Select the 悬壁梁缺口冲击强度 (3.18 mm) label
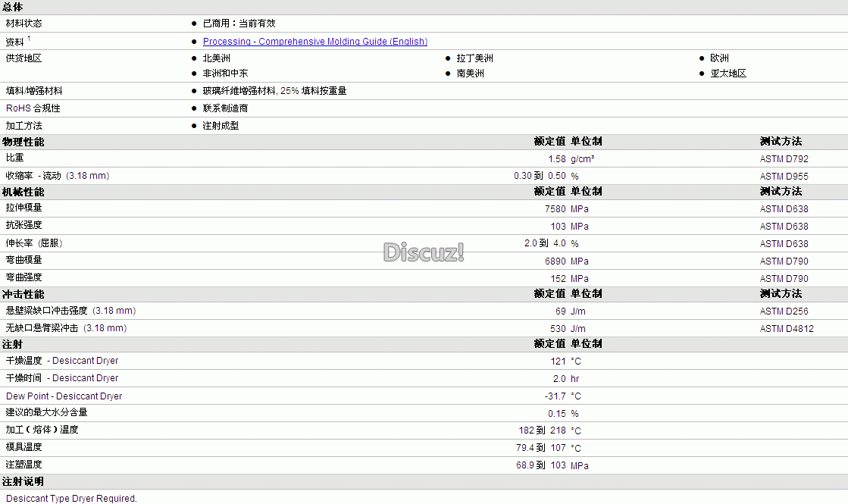 coord(70,311)
